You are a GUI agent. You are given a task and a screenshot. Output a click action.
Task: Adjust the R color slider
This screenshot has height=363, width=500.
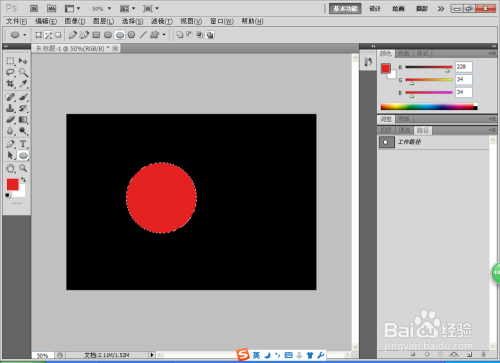[x=447, y=70]
